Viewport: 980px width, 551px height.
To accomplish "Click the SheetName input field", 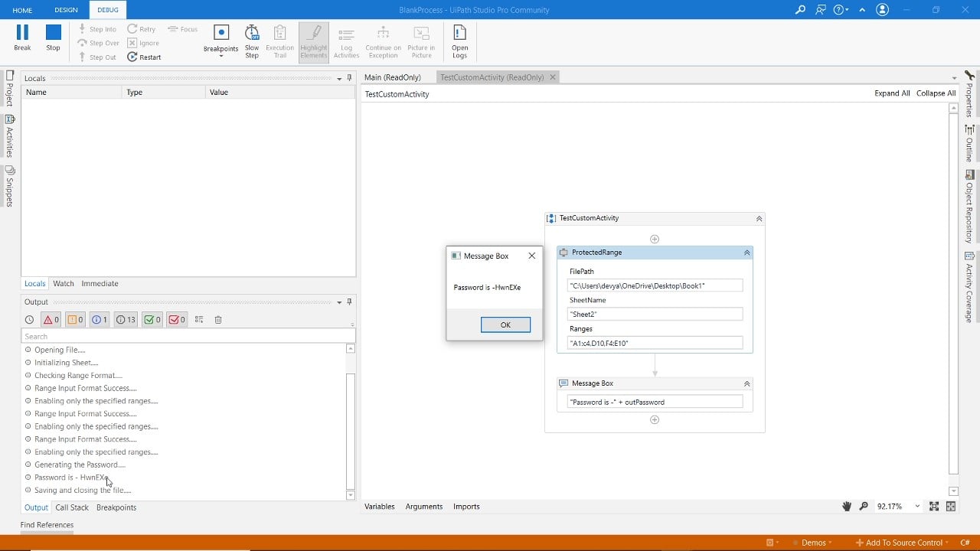I will pos(655,314).
